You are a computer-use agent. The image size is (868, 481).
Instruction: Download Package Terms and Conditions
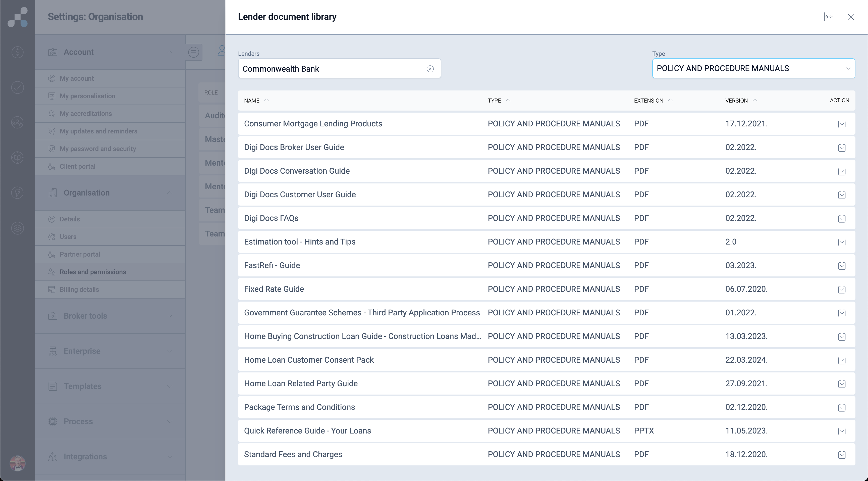click(841, 407)
